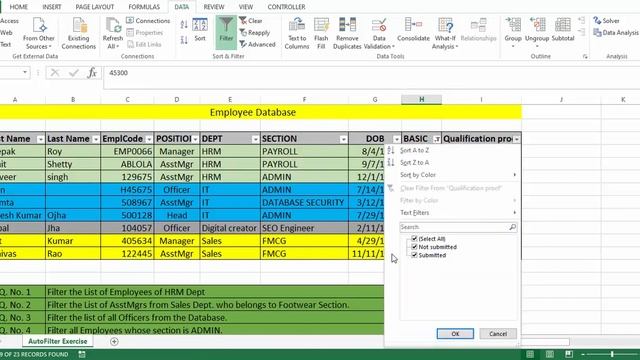Screen dimensions: 640x360
Task: Select the DATABASE SECURITY cell
Action: 304,202
